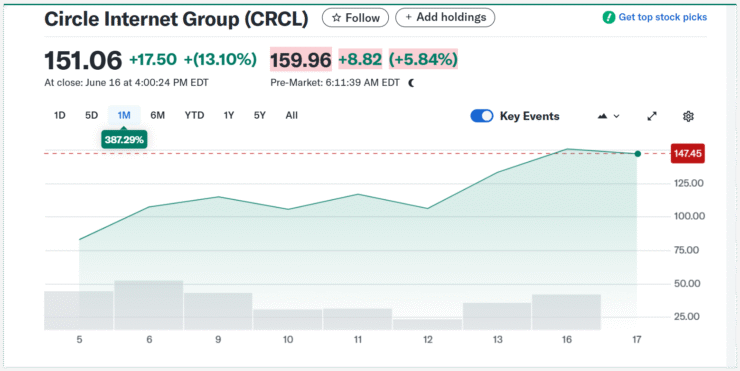Show the 1Y chart range

pyautogui.click(x=229, y=116)
